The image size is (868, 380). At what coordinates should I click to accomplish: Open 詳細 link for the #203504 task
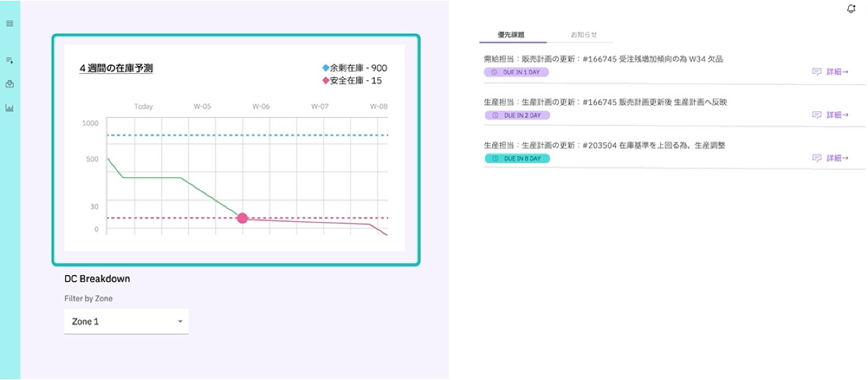(838, 158)
